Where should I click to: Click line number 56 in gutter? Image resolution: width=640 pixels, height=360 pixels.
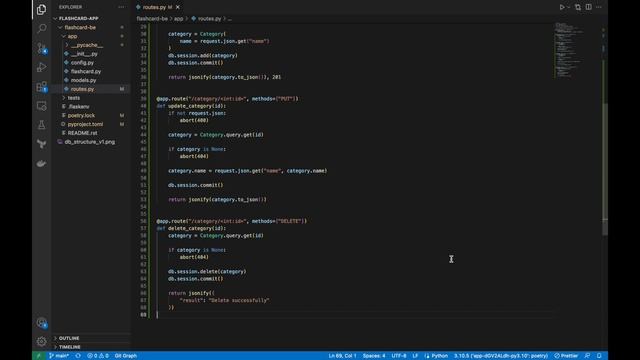pos(143,221)
